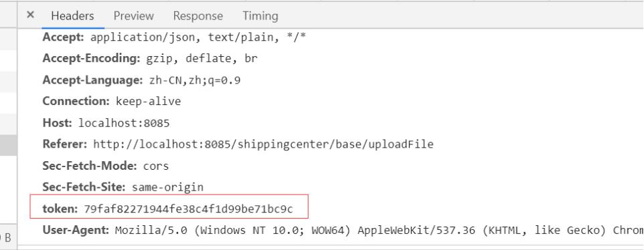Select the Accept header name
Image resolution: width=644 pixels, height=250 pixels.
click(x=63, y=37)
